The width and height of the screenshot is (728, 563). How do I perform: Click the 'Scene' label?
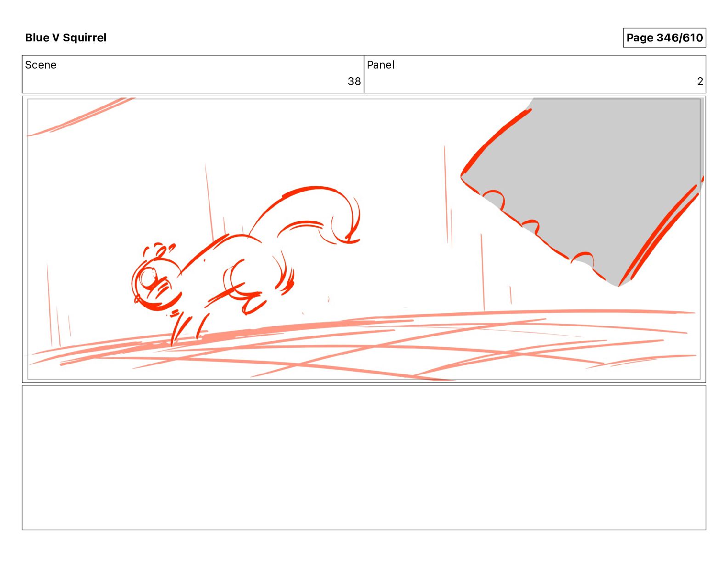[x=40, y=65]
